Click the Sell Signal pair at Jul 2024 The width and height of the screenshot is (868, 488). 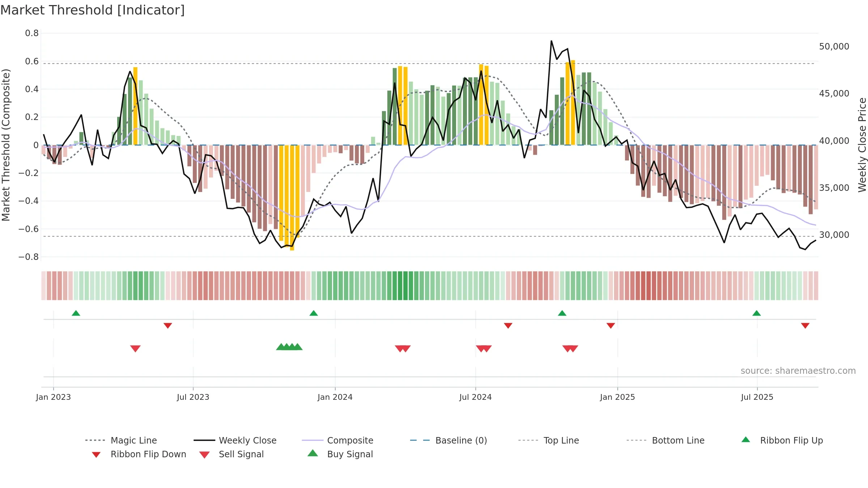click(484, 348)
